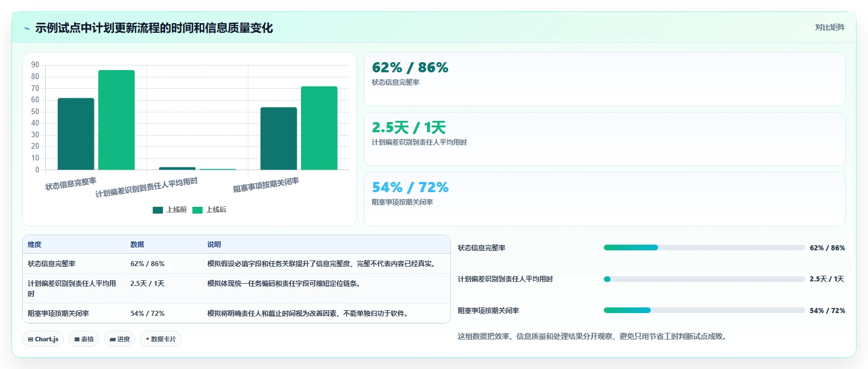The width and height of the screenshot is (868, 369).
Task: Click the lightning icon beside the title
Action: 27,28
